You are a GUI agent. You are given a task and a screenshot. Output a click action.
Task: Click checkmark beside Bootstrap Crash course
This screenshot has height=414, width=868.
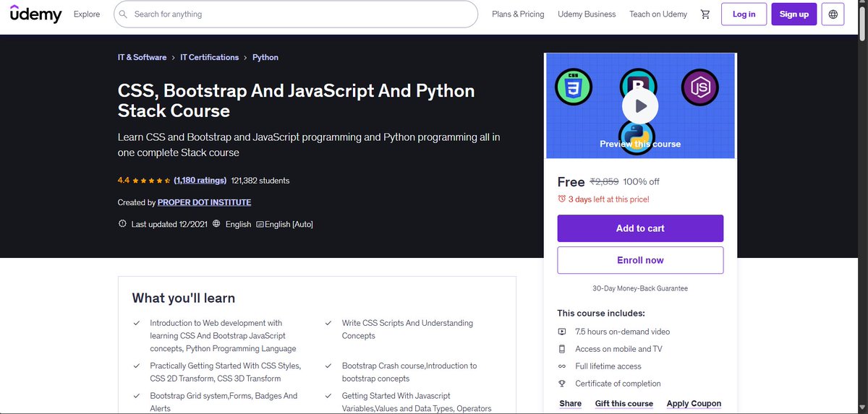pos(328,366)
